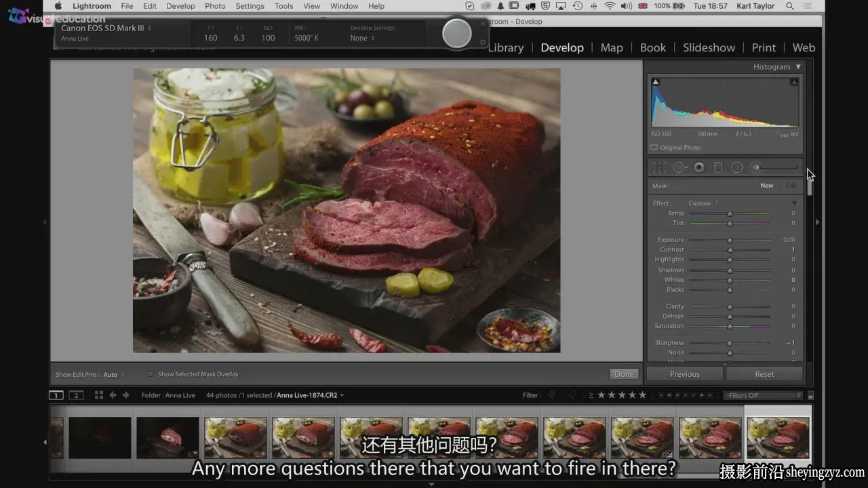This screenshot has width=868, height=488.
Task: Click the Previous button
Action: click(x=685, y=374)
